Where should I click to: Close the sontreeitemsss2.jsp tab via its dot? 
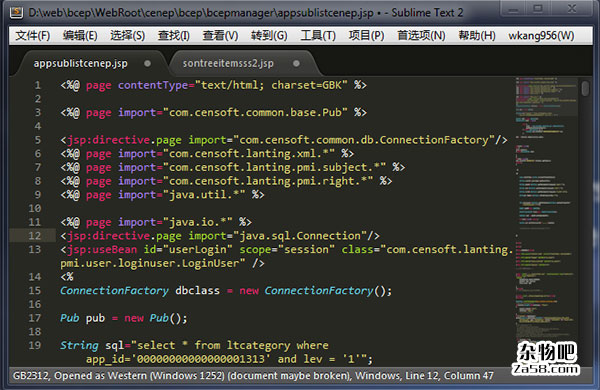point(296,64)
